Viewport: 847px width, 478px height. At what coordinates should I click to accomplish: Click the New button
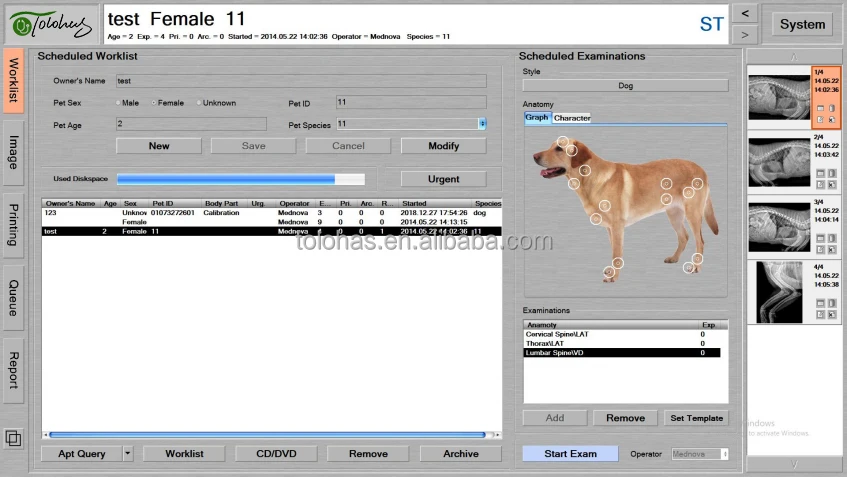click(x=159, y=146)
